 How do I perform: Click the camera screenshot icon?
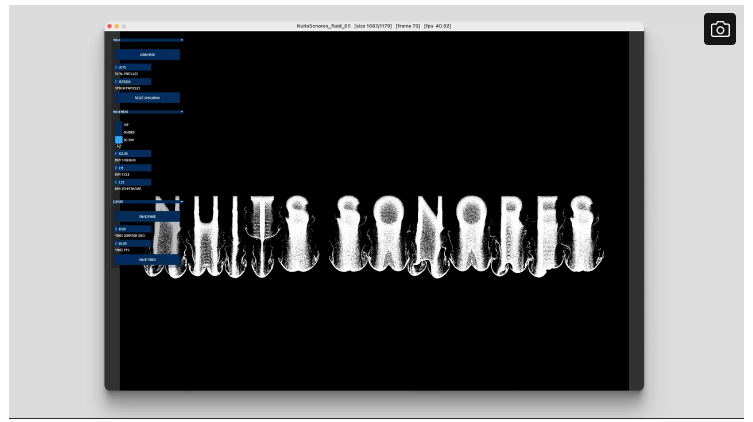click(x=719, y=29)
